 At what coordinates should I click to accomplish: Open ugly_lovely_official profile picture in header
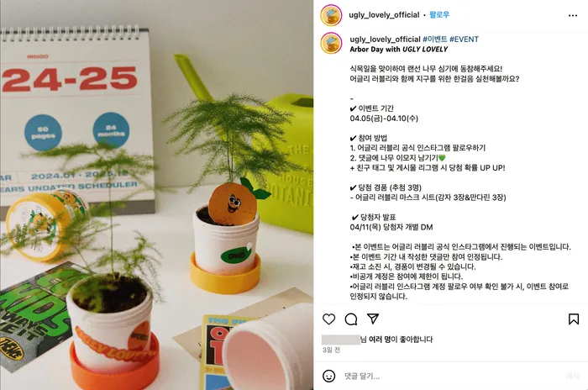coord(331,15)
